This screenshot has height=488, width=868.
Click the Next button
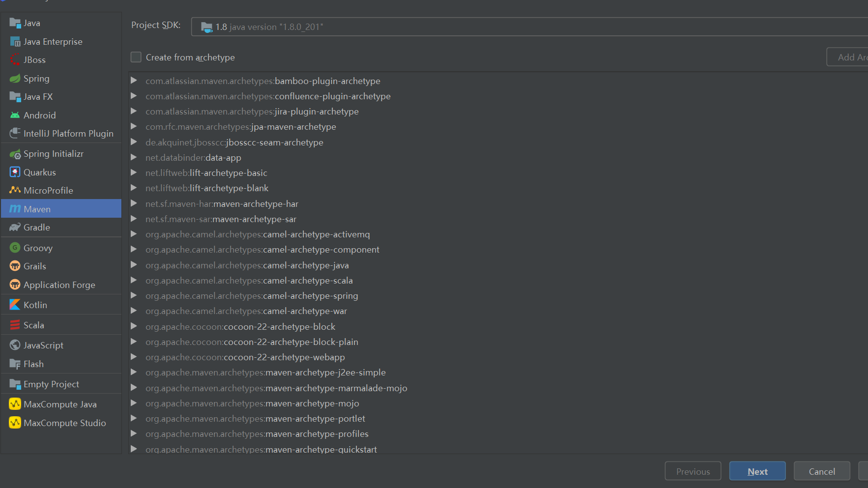pyautogui.click(x=757, y=471)
